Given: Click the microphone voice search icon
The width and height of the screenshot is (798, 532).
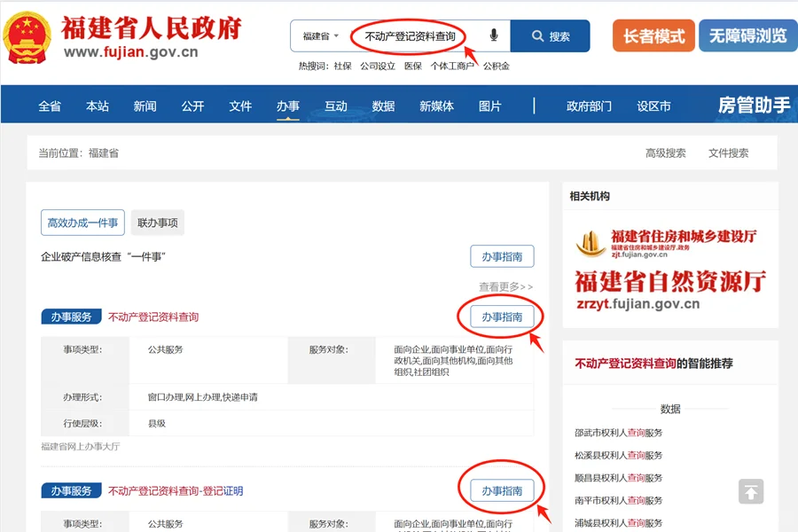Looking at the screenshot, I should coord(493,35).
